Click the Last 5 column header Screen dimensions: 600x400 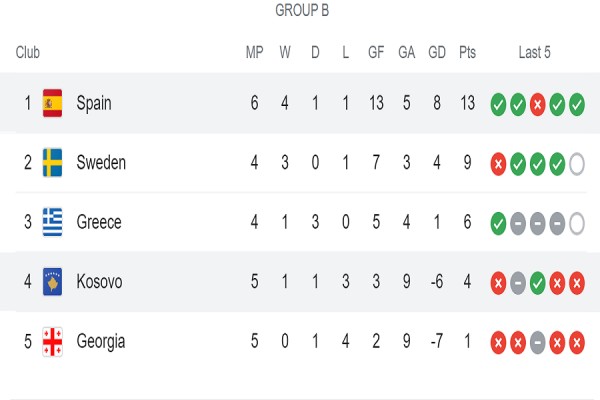coord(535,52)
